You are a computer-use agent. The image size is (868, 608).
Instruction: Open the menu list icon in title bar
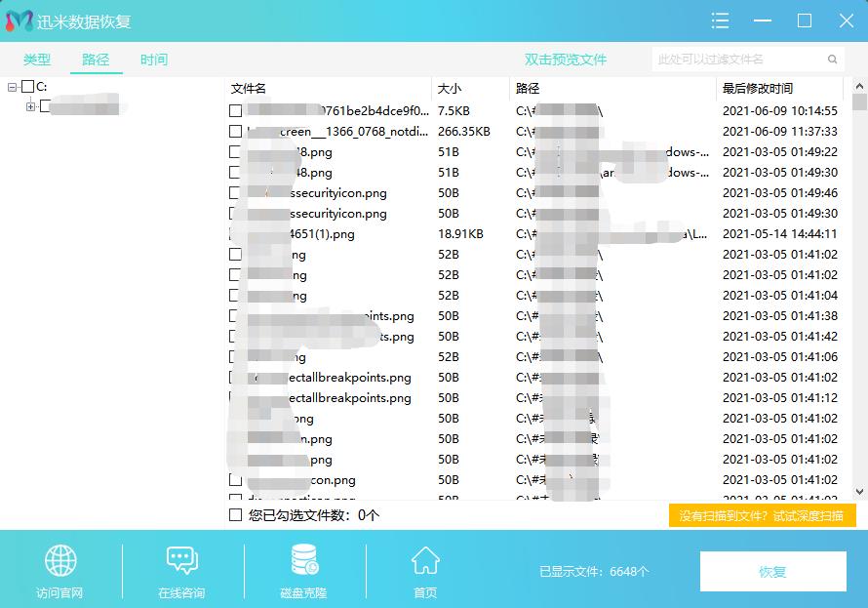[x=721, y=20]
